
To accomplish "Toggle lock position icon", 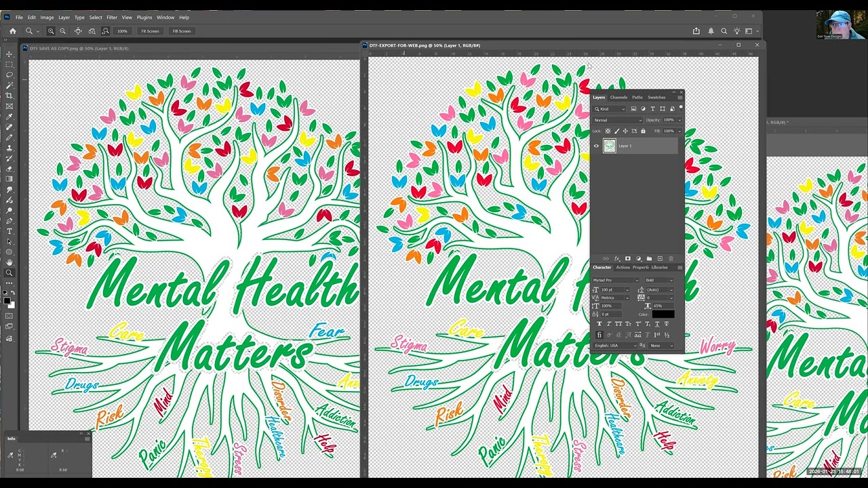I will point(625,131).
